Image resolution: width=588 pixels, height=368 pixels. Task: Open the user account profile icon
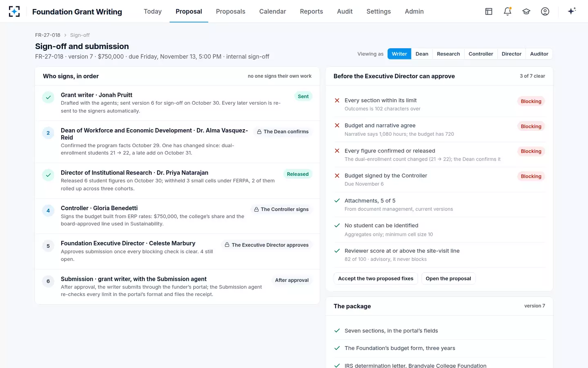point(545,11)
